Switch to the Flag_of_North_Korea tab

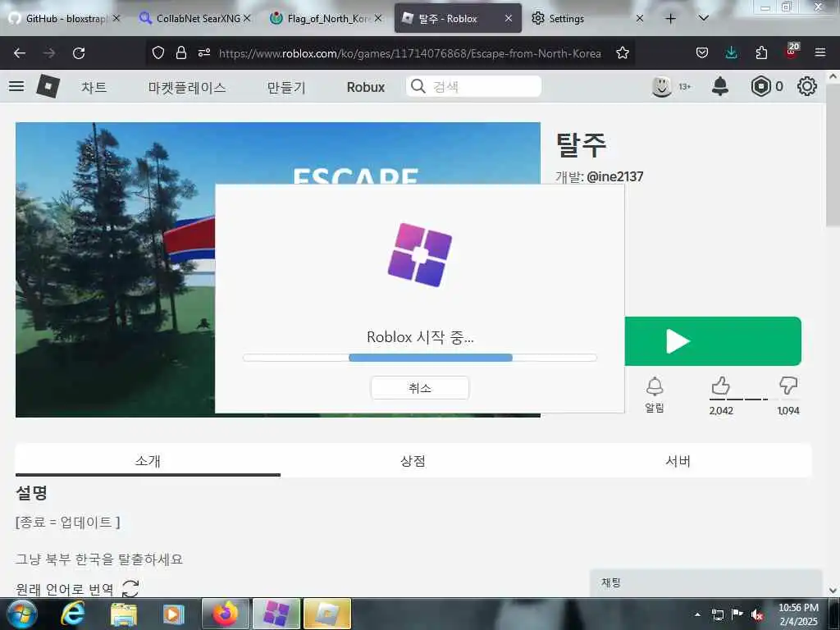click(x=326, y=19)
